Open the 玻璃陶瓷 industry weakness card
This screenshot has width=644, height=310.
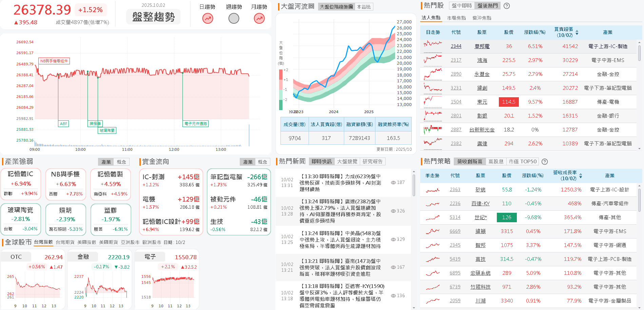(x=21, y=219)
